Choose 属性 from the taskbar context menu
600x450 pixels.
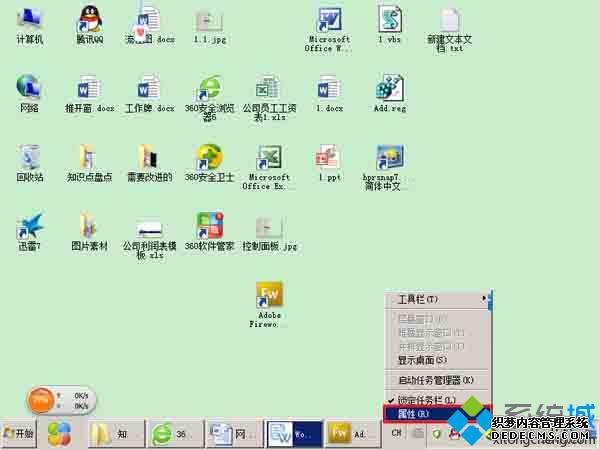pyautogui.click(x=414, y=413)
